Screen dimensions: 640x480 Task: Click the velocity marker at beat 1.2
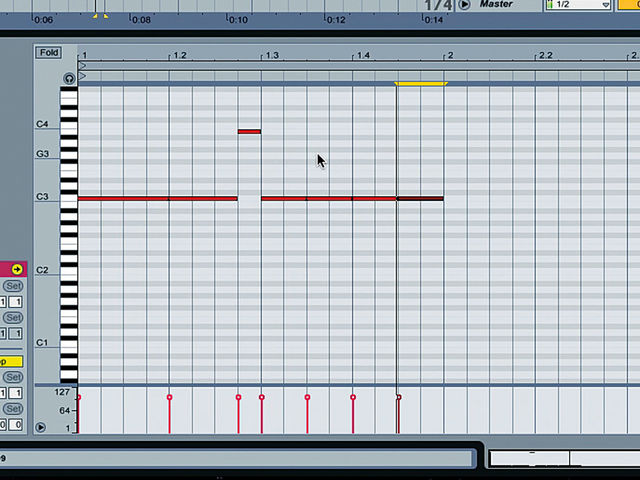point(169,397)
